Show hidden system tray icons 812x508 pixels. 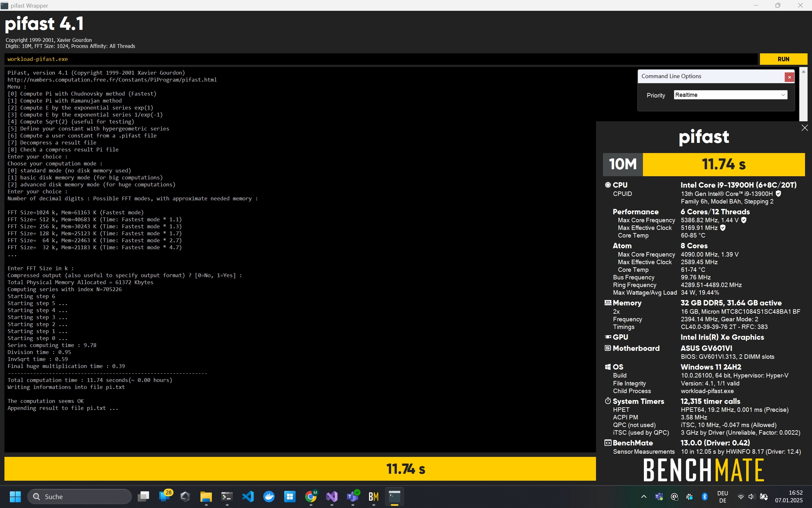[x=644, y=497]
